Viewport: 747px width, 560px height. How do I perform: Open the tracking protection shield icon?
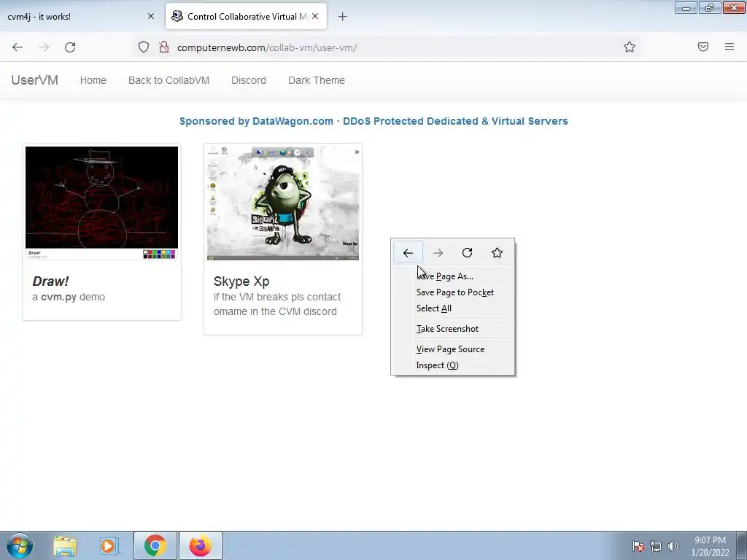144,47
